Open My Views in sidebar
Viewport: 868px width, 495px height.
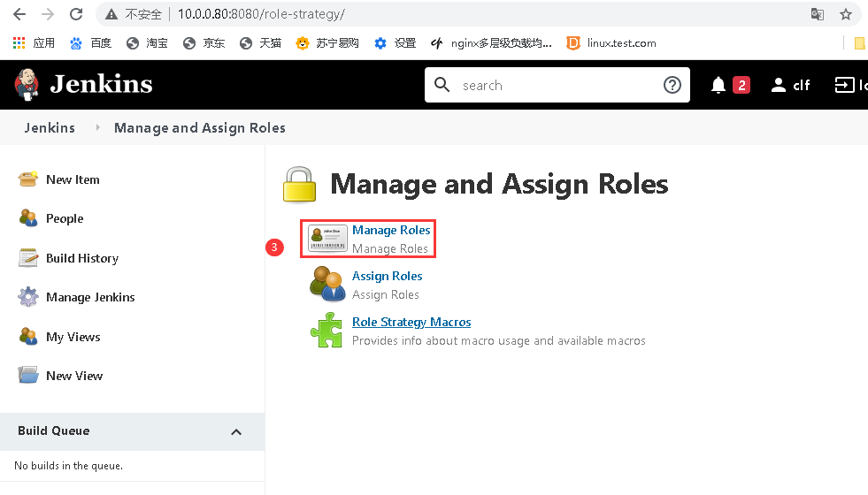[x=73, y=337]
